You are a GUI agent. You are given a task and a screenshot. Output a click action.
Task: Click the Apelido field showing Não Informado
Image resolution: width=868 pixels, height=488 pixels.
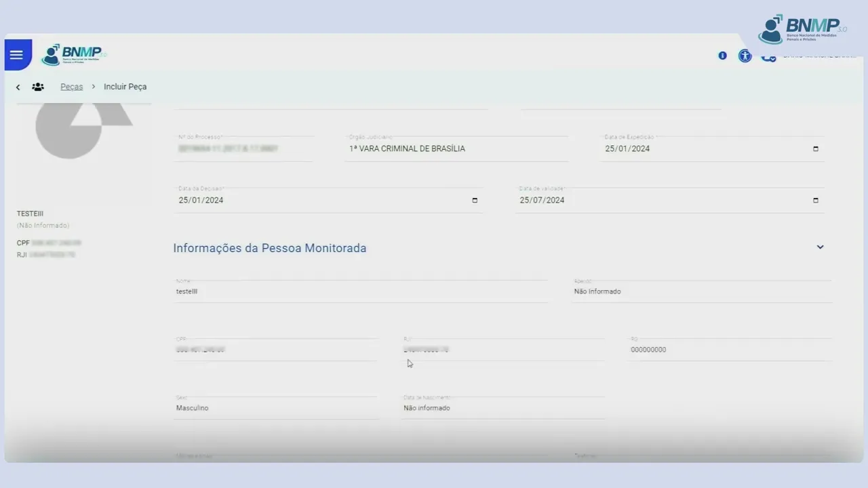702,291
